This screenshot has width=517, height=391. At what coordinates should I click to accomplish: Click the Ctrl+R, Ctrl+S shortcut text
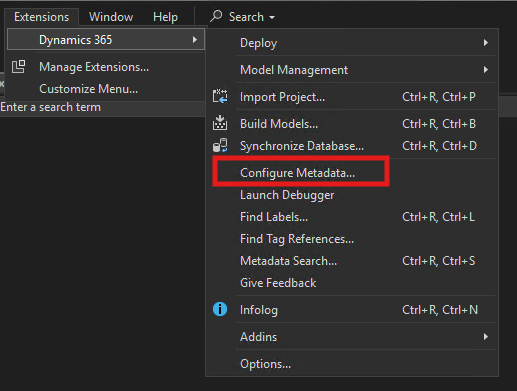click(x=439, y=261)
